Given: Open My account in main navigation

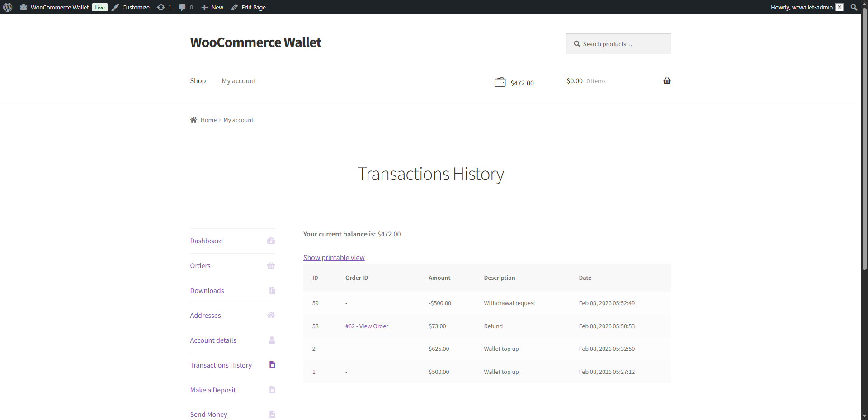Looking at the screenshot, I should tap(239, 81).
